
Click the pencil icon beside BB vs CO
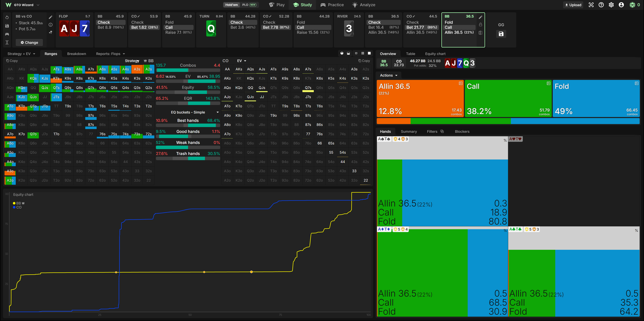[51, 17]
